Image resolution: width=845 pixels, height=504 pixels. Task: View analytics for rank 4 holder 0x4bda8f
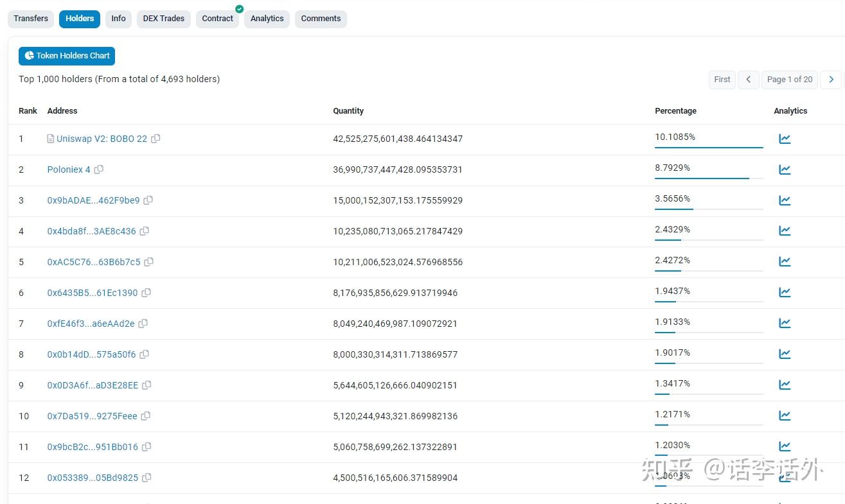(785, 230)
